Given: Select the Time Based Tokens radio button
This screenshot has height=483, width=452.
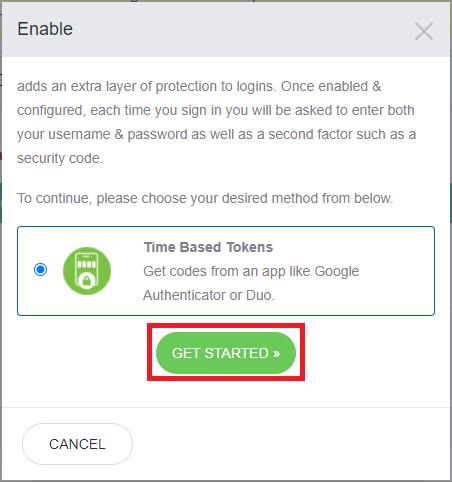Looking at the screenshot, I should coord(41,269).
